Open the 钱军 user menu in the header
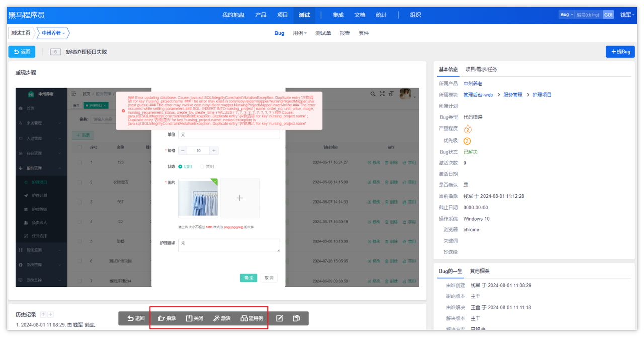The width and height of the screenshot is (644, 337). 627,15
